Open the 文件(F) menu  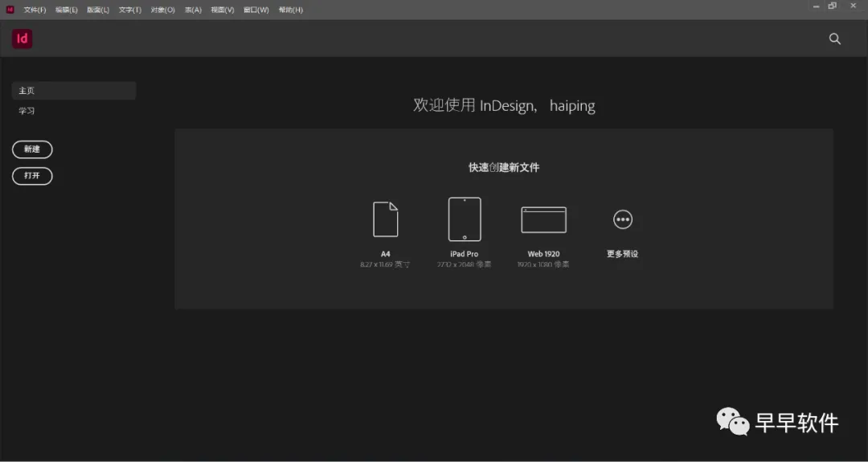click(35, 10)
